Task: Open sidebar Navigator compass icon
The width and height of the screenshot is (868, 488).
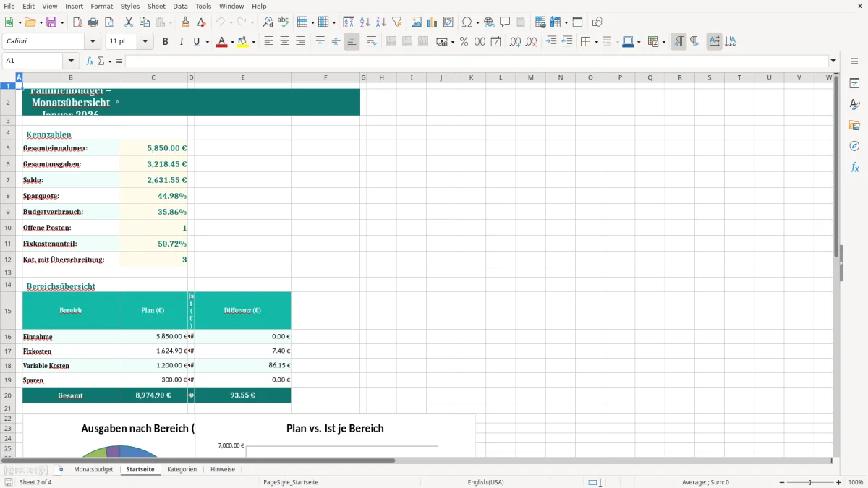Action: point(854,146)
